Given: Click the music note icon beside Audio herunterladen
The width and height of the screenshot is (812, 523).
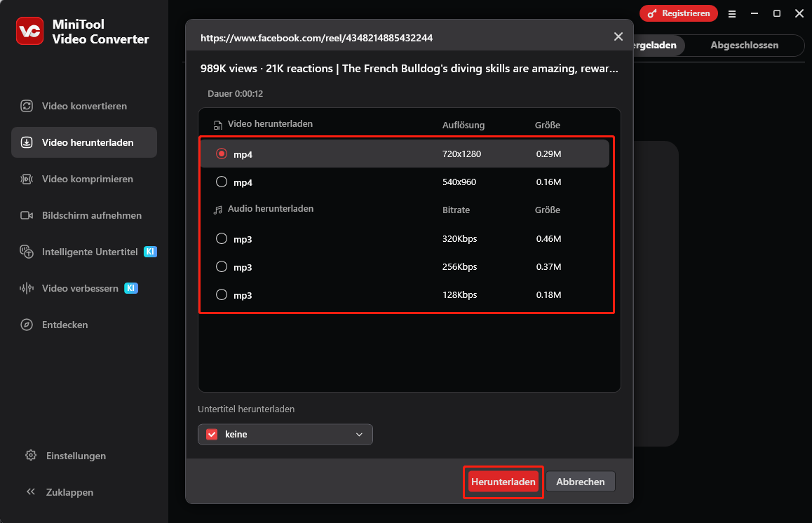Looking at the screenshot, I should click(217, 210).
